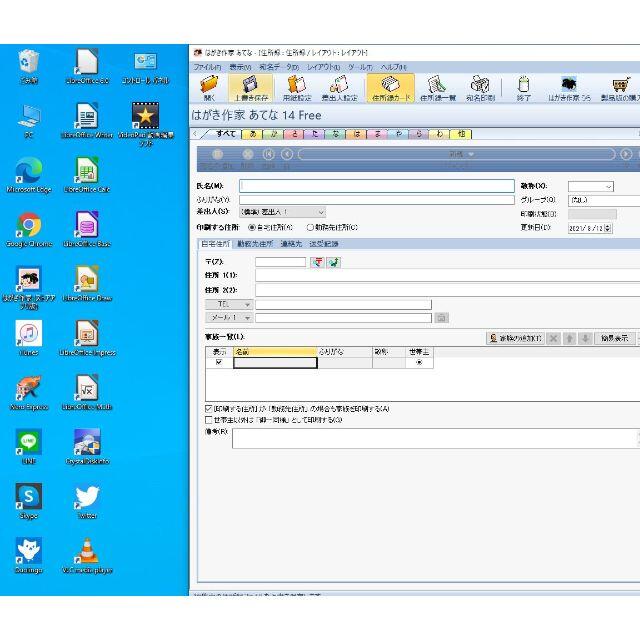
Task: Open 用紙設定 paper settings from toolbar
Action: (x=297, y=87)
